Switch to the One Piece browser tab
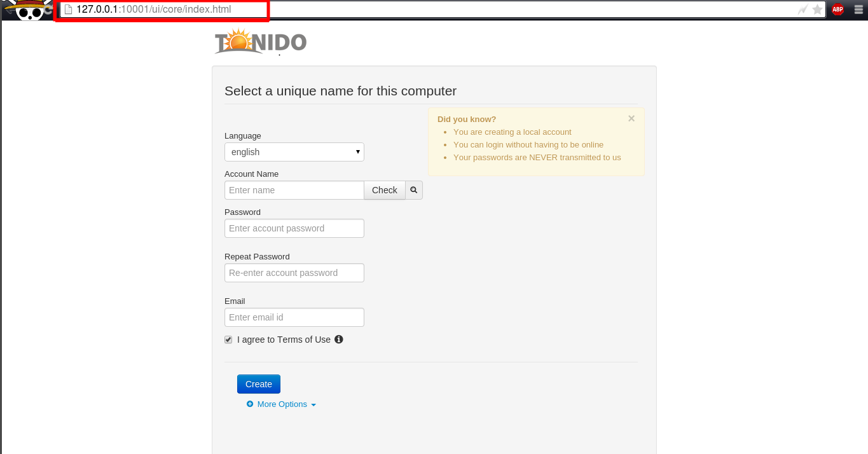868x454 pixels. click(25, 10)
